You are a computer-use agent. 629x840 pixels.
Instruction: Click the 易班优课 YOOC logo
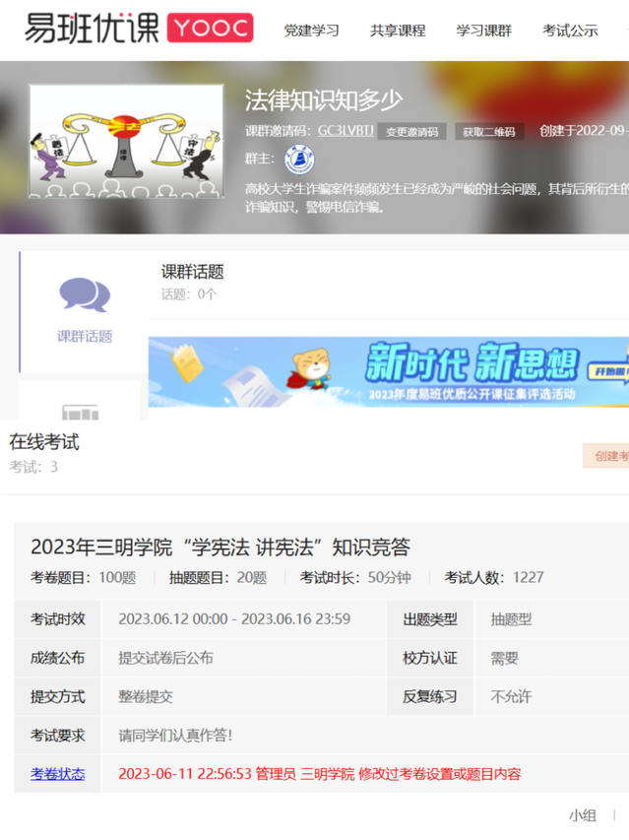(x=138, y=29)
